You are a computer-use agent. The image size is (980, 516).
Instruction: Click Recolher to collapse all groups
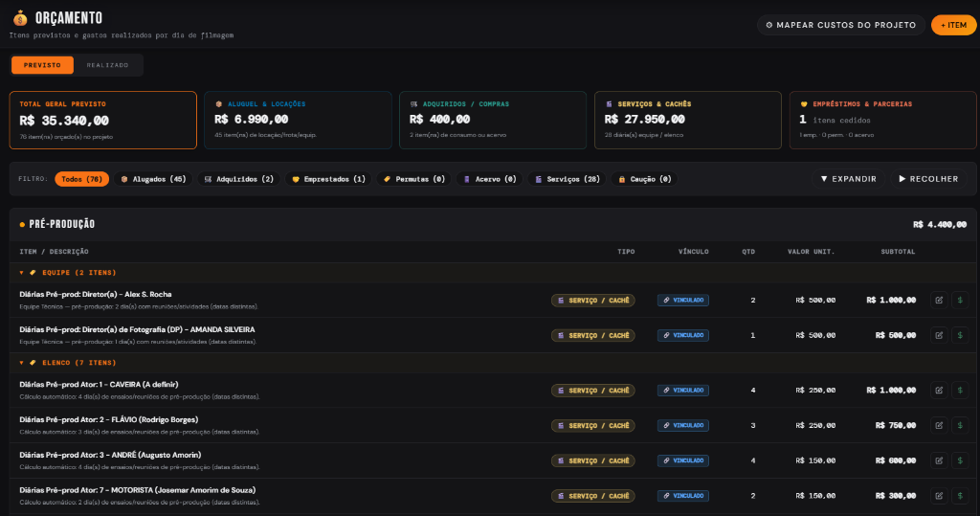(928, 179)
